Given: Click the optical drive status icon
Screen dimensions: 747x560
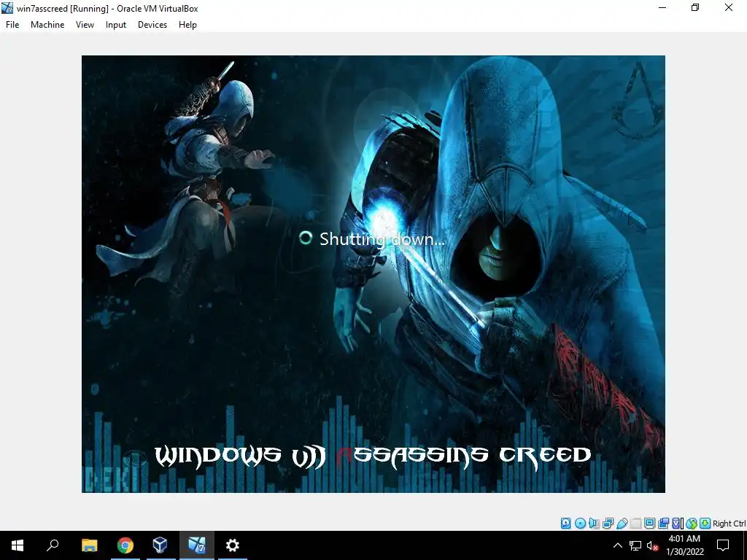Looking at the screenshot, I should [x=580, y=524].
